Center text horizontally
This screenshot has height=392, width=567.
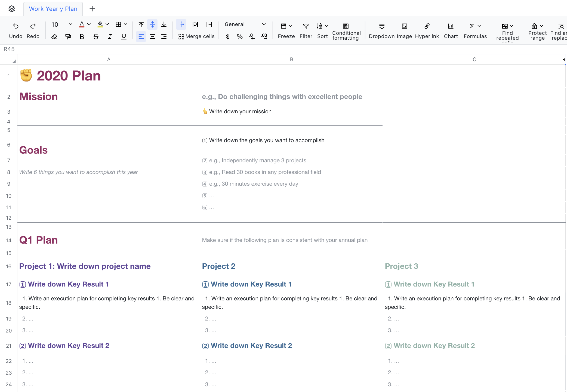point(152,36)
